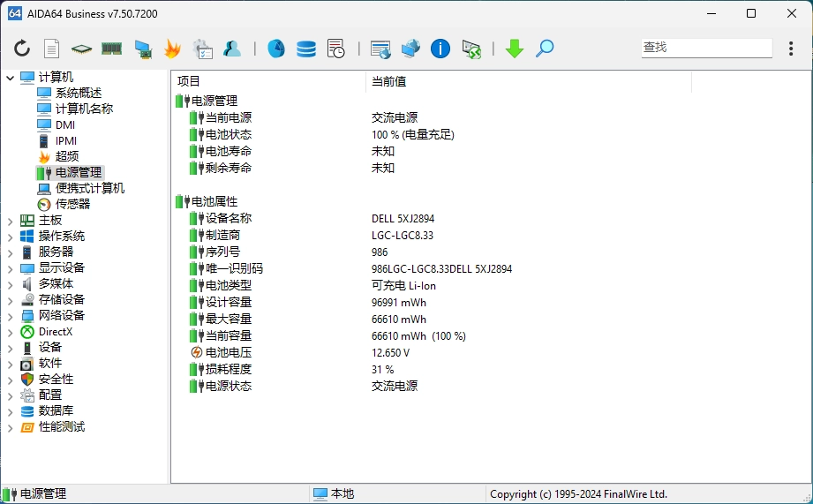Click the green download arrow icon
This screenshot has height=504, width=813.
(x=515, y=49)
